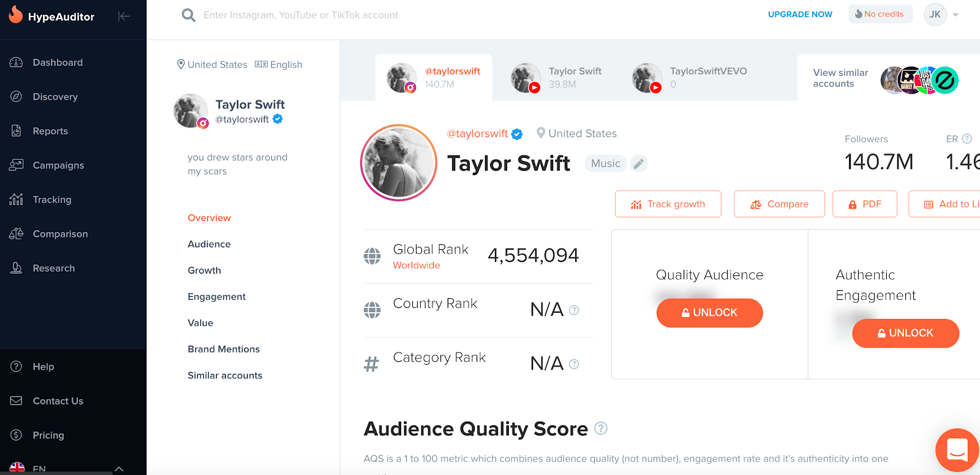This screenshot has height=475, width=980.
Task: Click the Reports document icon
Action: pyautogui.click(x=17, y=131)
